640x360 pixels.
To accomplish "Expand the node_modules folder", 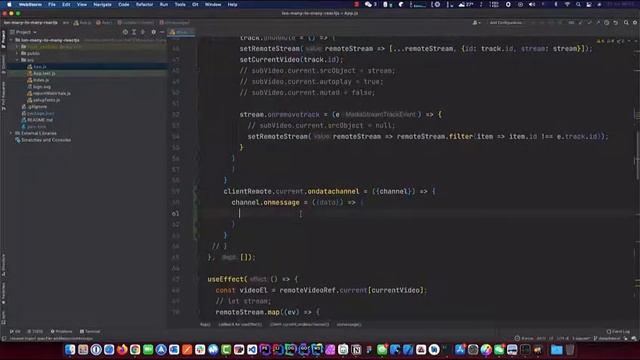I will click(17, 47).
